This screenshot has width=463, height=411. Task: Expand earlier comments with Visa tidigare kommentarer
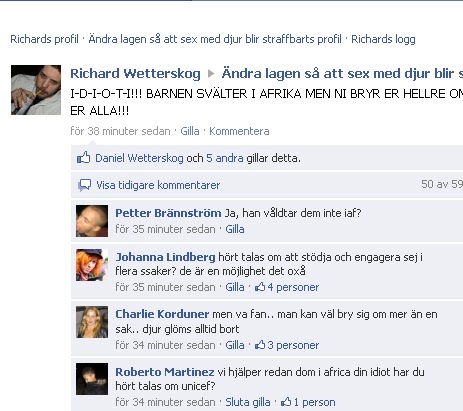(x=158, y=185)
